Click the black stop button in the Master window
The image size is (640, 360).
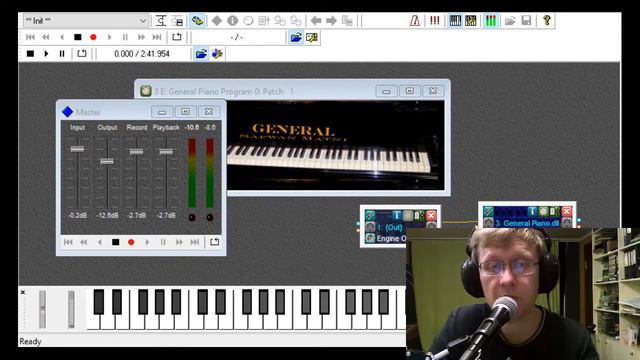point(116,242)
